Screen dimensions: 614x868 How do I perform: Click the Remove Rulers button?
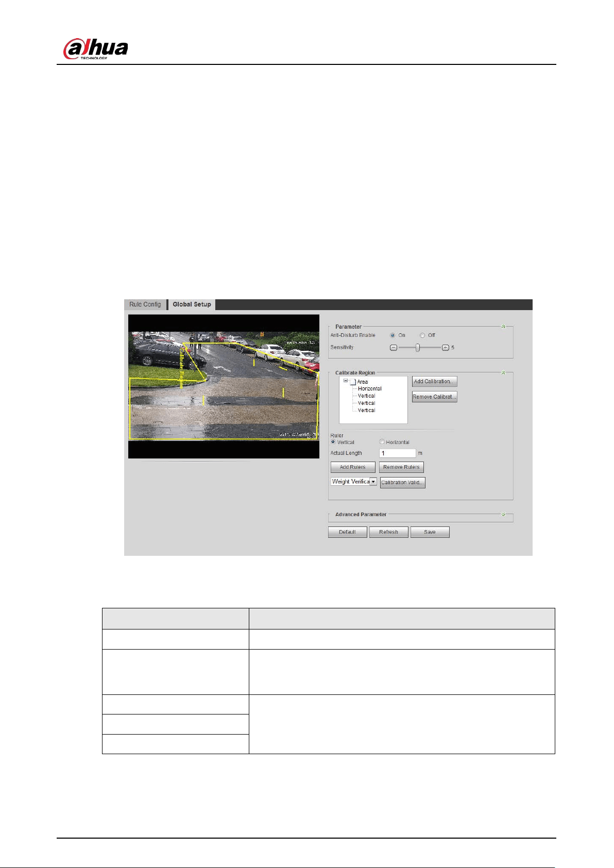tap(401, 467)
